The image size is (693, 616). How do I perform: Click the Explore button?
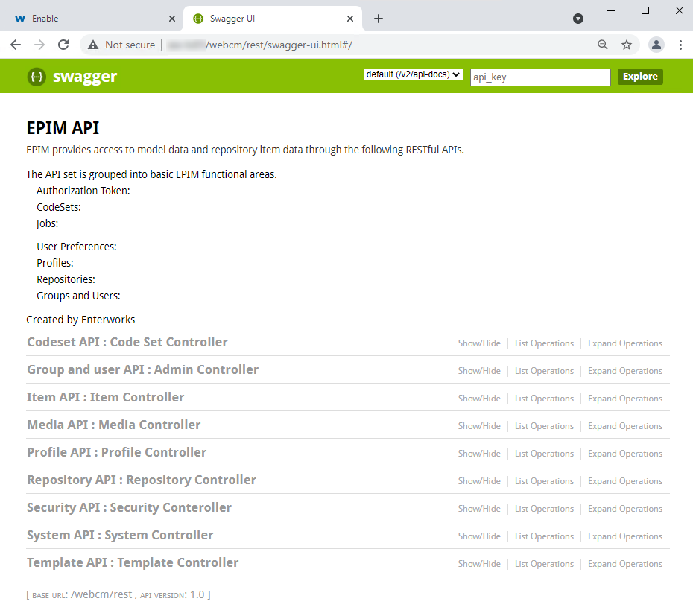[639, 76]
